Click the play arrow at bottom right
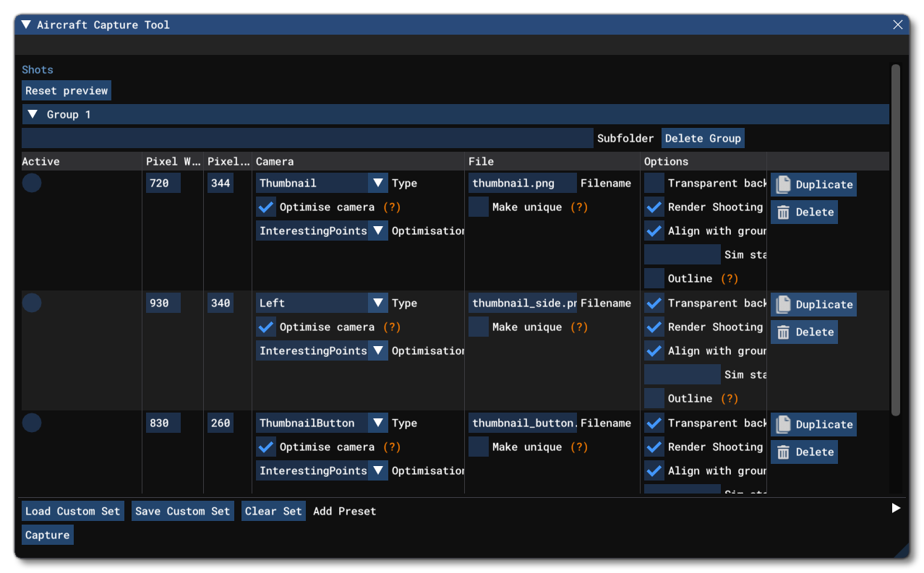Viewport: 924px width, 573px height. click(x=896, y=509)
